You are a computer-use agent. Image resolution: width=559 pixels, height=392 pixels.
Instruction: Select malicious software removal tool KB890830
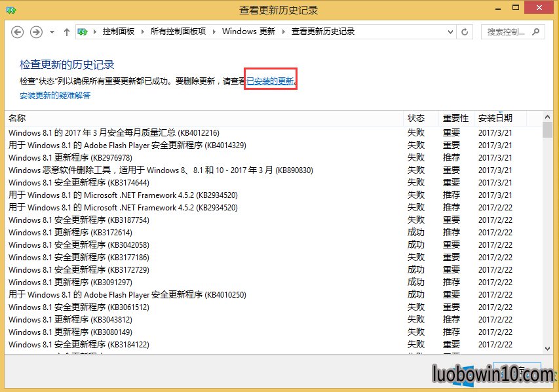click(x=273, y=170)
